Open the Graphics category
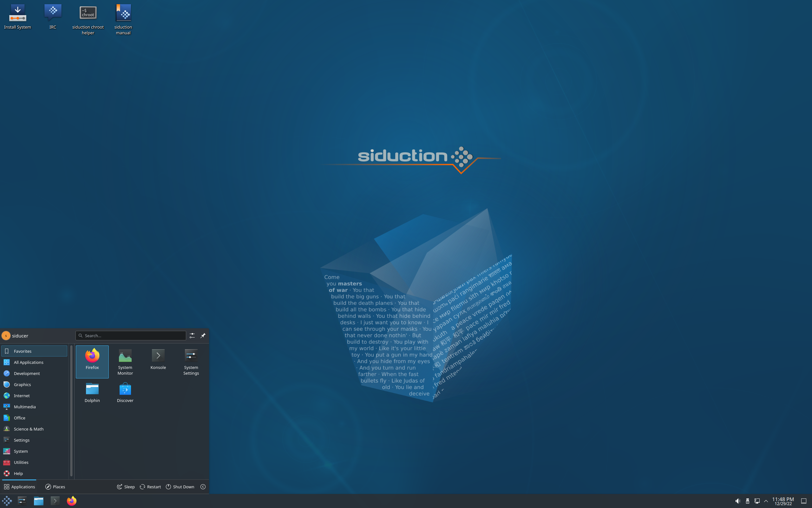Image resolution: width=812 pixels, height=508 pixels. click(34, 384)
